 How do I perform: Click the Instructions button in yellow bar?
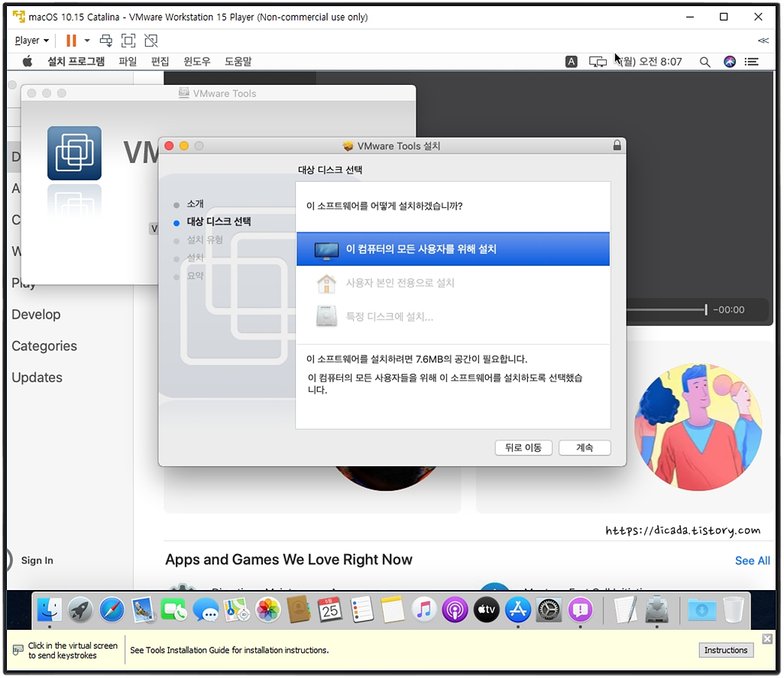725,650
